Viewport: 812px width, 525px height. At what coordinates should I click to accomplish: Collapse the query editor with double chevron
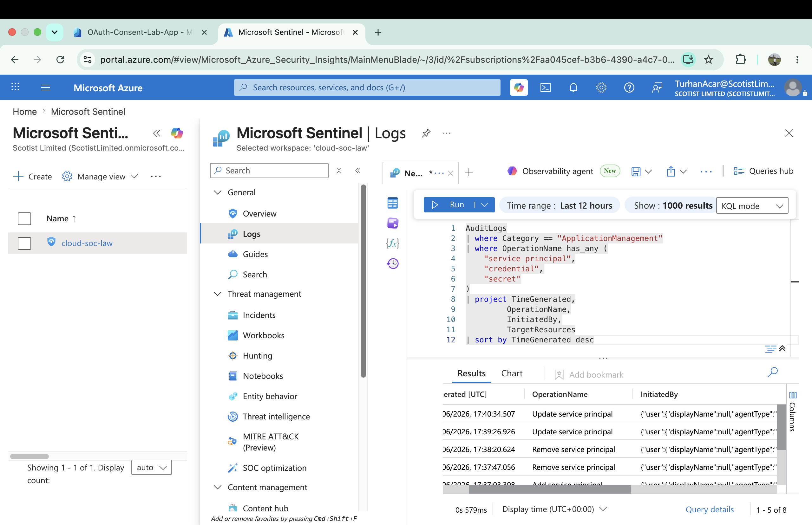[782, 348]
